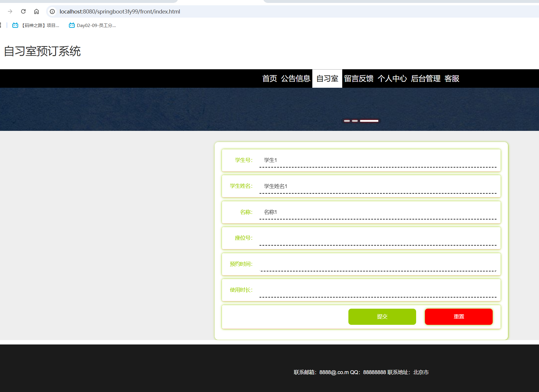
Task: Go to the 首页 nav item
Action: (269, 79)
